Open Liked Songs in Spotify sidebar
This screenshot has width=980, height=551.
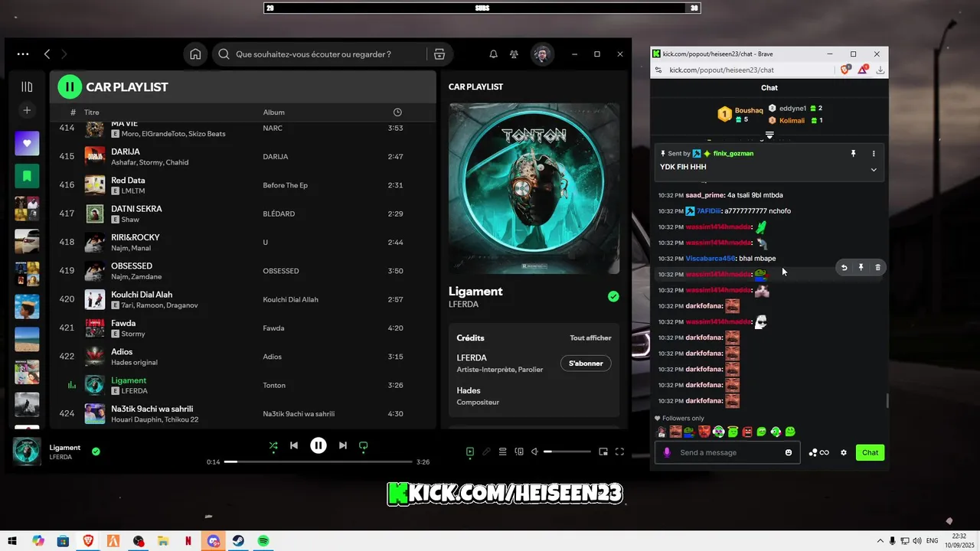27,143
